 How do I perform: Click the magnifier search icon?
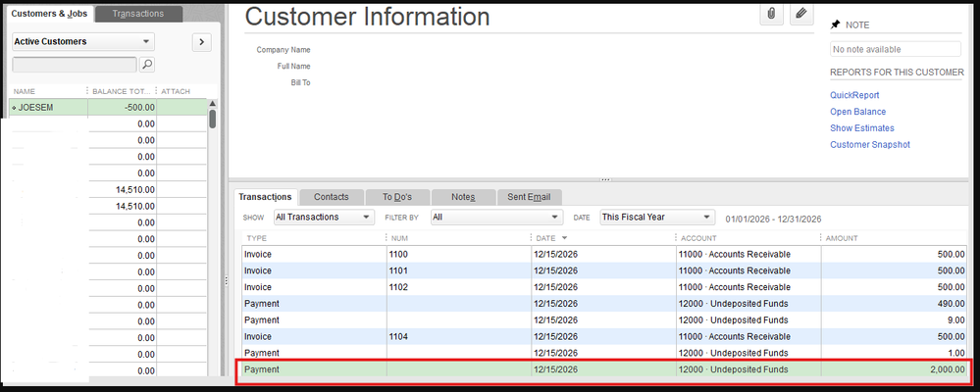pos(147,64)
